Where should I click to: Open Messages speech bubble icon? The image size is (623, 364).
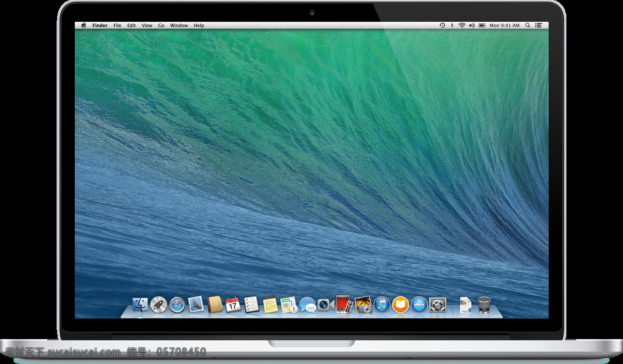(307, 305)
